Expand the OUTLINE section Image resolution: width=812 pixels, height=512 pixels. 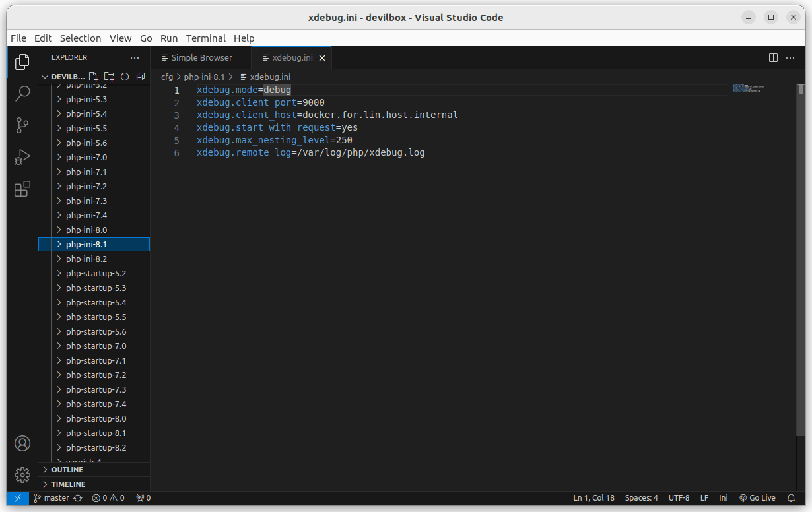(x=66, y=469)
